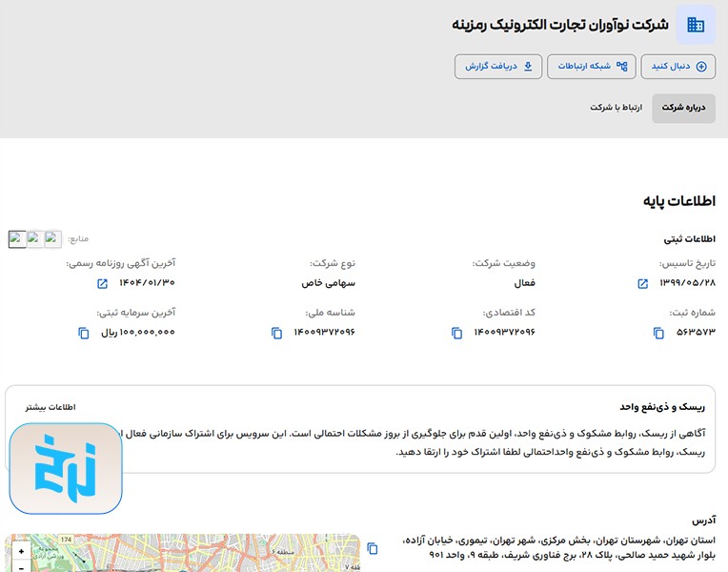728x572 pixels.
Task: Copy the company address text
Action: (373, 548)
